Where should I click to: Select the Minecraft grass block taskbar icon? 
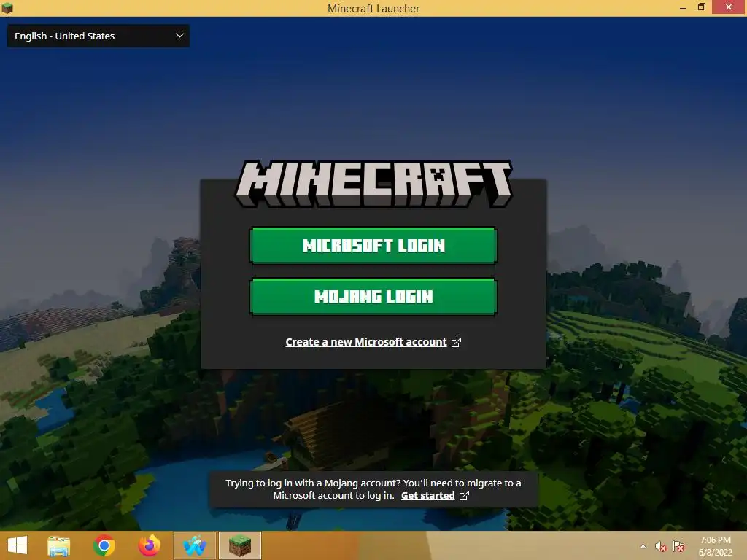[x=239, y=545]
